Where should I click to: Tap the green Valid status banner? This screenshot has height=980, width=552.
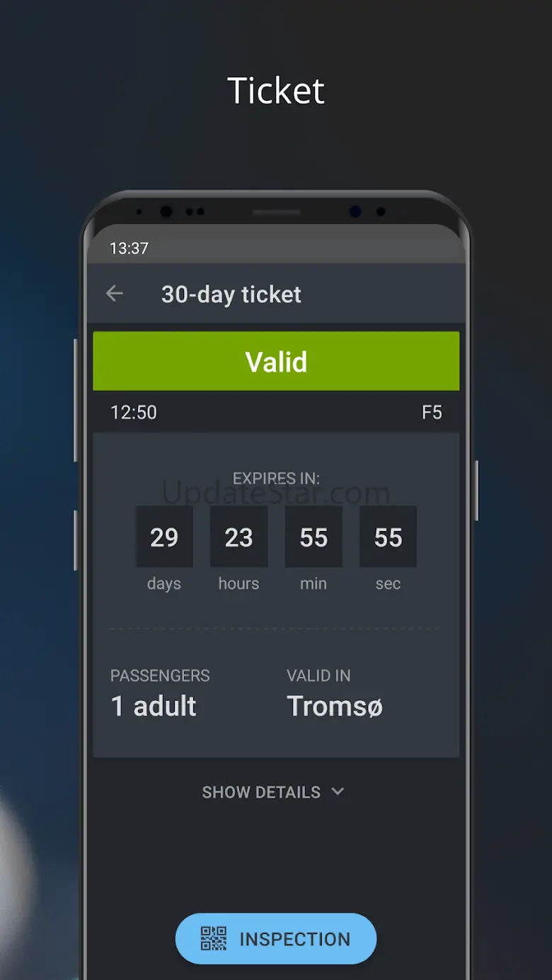(276, 361)
